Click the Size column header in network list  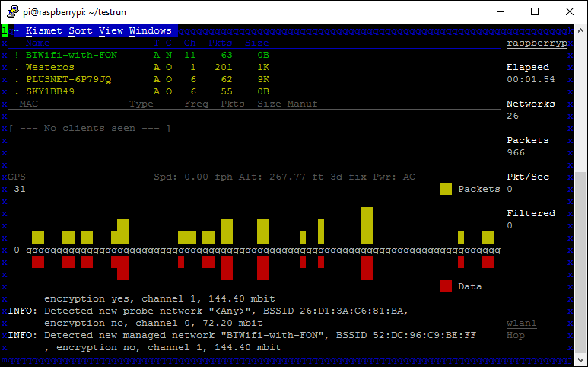(257, 43)
